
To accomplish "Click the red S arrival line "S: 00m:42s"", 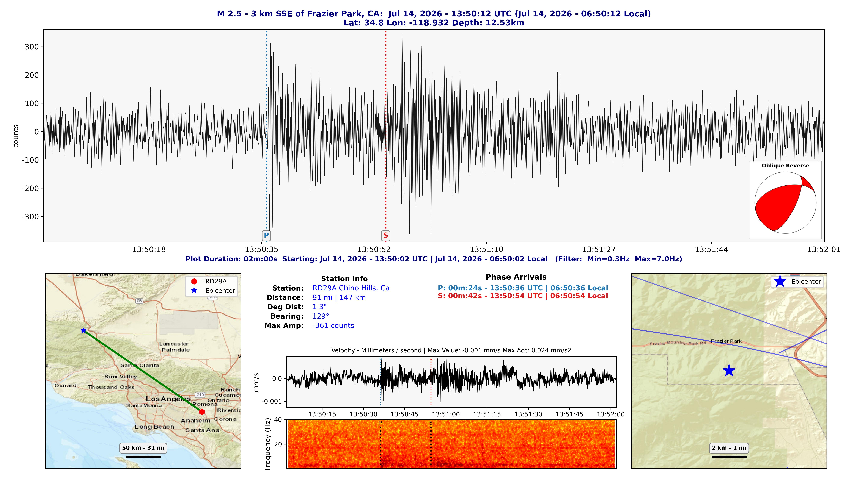I will point(523,296).
